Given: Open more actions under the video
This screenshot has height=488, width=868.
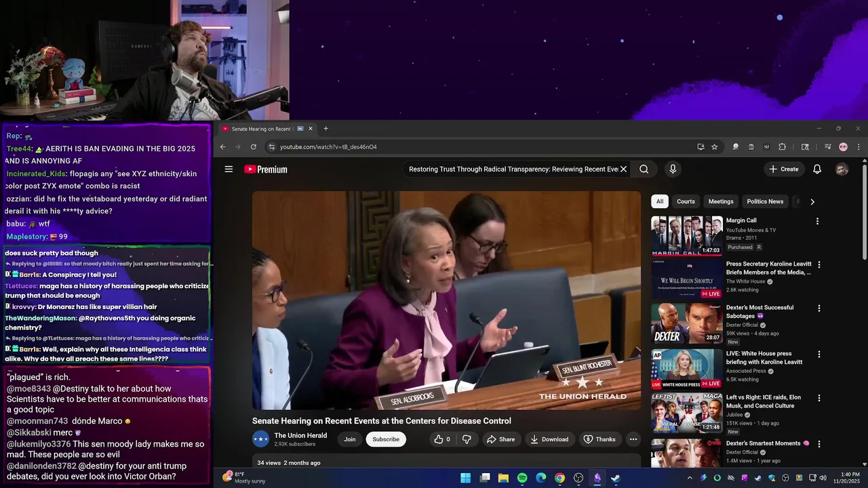Looking at the screenshot, I should coord(633,439).
